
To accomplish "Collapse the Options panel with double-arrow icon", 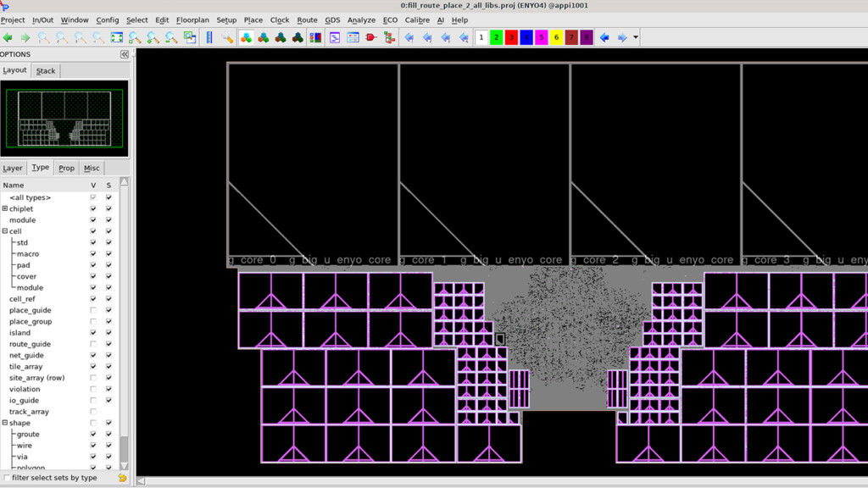I will pyautogui.click(x=125, y=54).
